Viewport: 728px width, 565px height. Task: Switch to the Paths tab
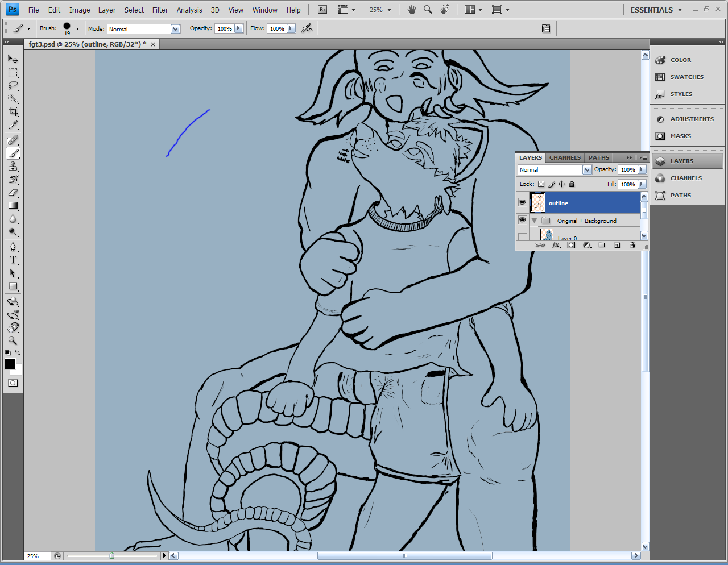click(599, 157)
